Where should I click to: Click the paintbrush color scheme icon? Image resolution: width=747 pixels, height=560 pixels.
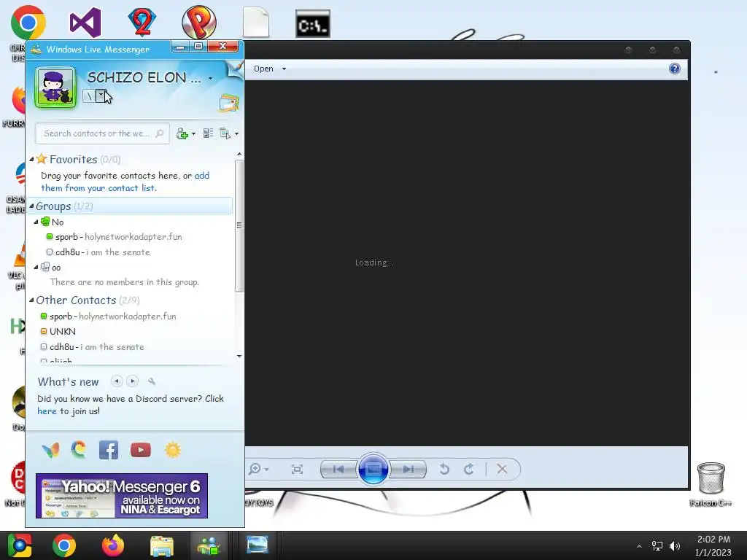click(236, 69)
